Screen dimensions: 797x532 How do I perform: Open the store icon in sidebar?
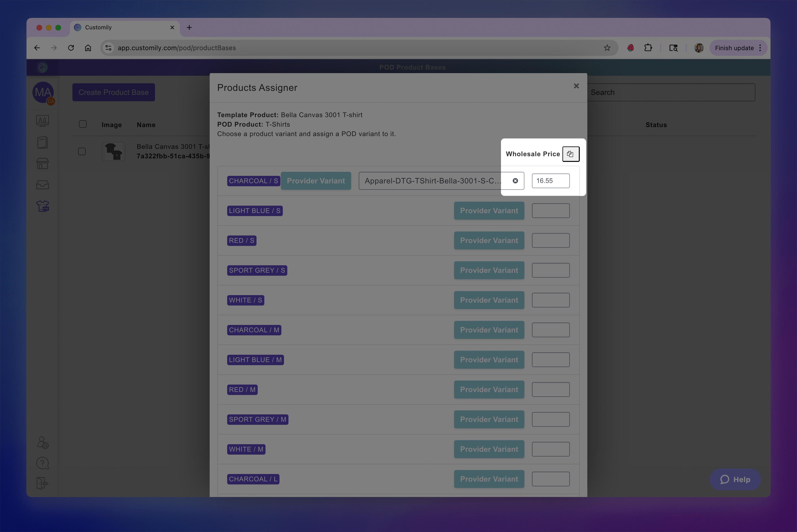tap(42, 164)
